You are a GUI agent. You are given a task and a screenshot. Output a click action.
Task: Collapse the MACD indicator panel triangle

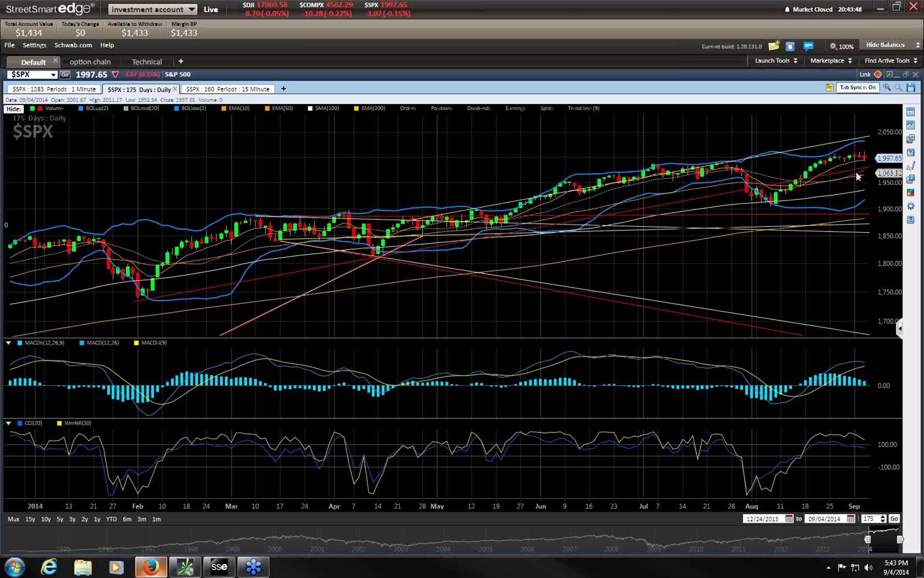pos(8,343)
